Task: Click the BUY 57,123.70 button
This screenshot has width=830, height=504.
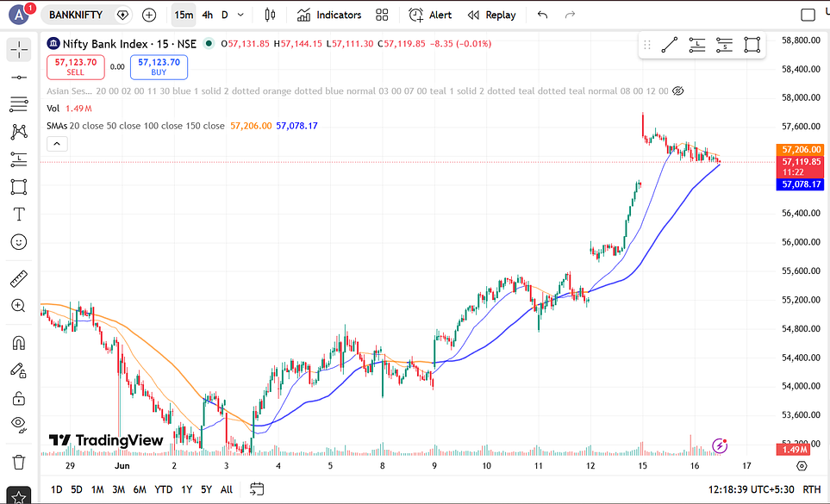Action: 159,67
